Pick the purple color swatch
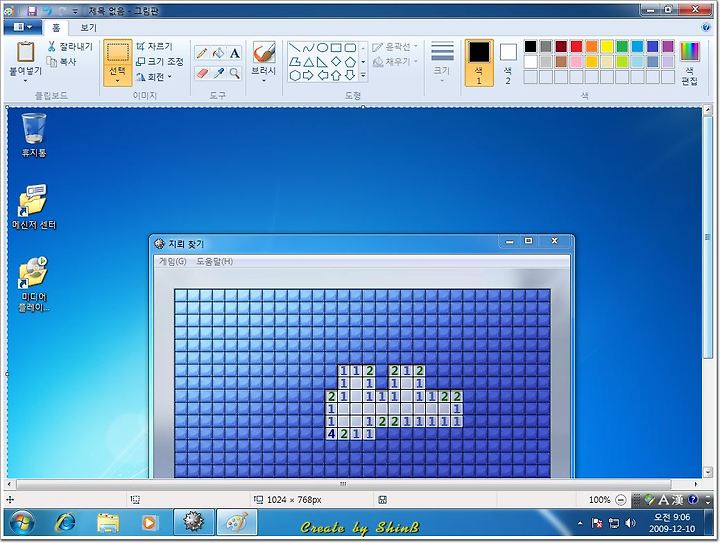The image size is (720, 543). point(668,46)
